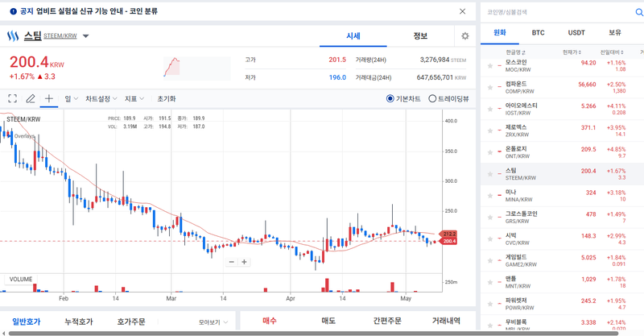Open the 누적호가 tab
Viewport: 644px width, 336px height.
[79, 321]
